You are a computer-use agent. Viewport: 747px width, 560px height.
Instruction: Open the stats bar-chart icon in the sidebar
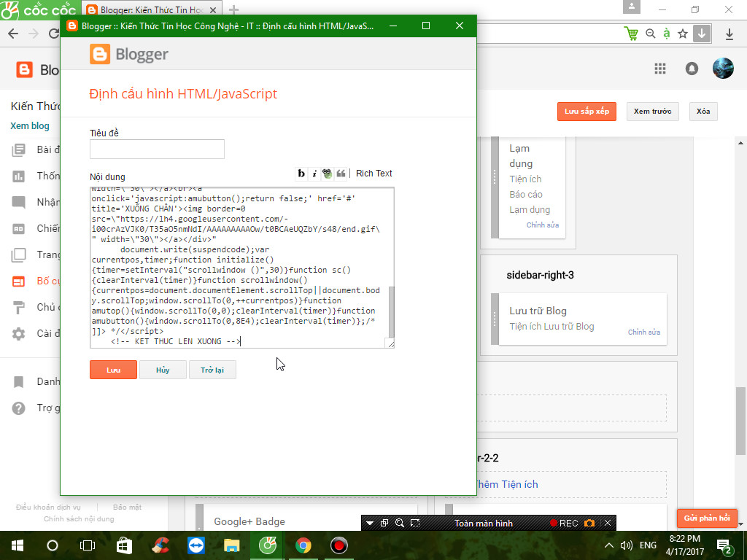(x=18, y=176)
